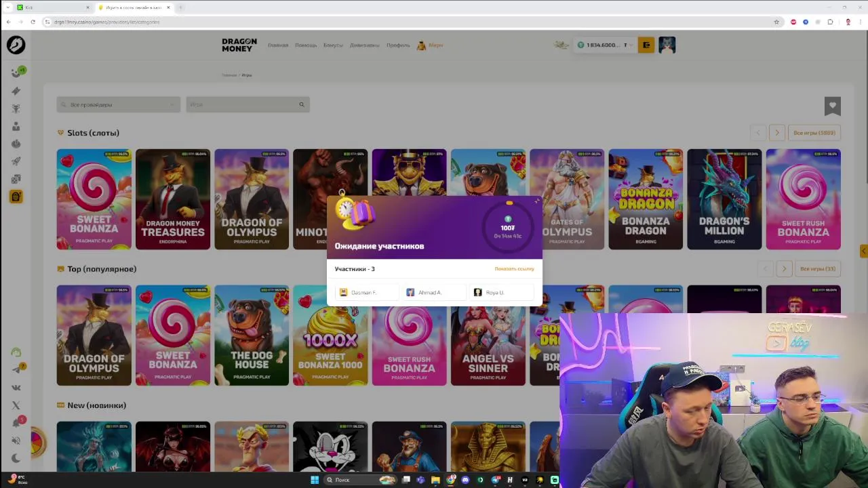Open the Главная menu item
This screenshot has height=488, width=868.
click(278, 45)
